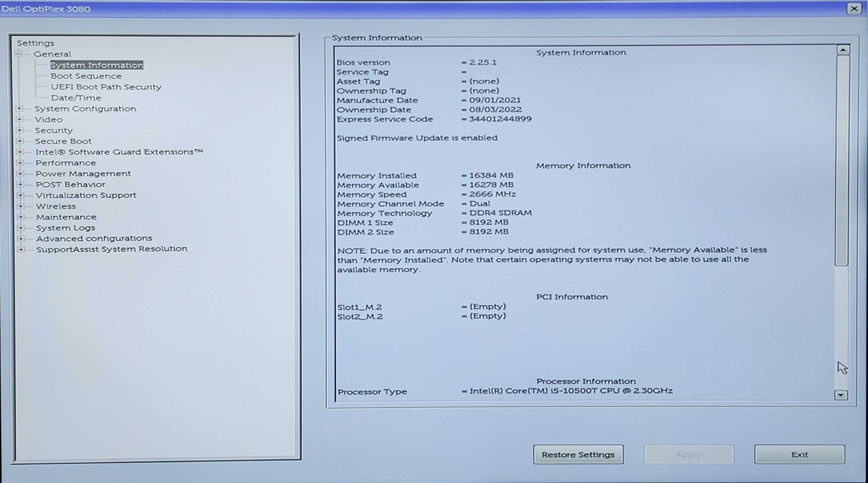Select the General category label
The image size is (868, 483).
tap(52, 54)
